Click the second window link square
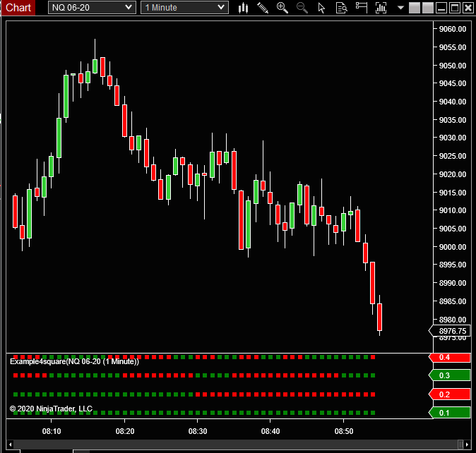 point(428,8)
